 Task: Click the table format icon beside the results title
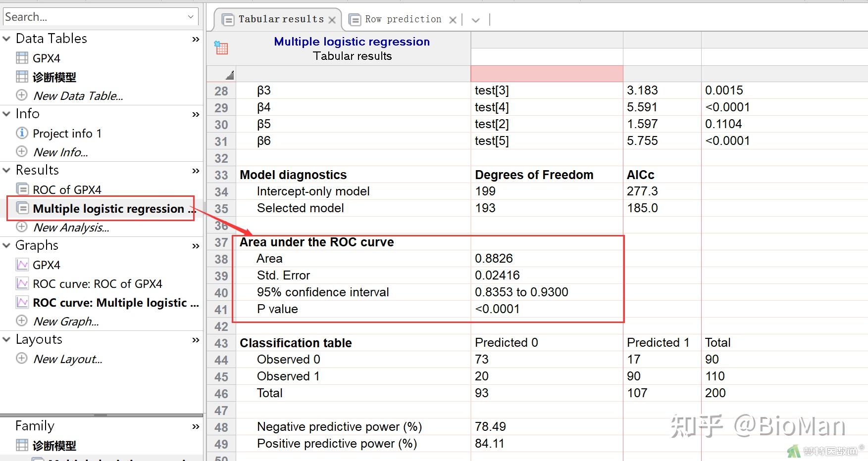221,48
